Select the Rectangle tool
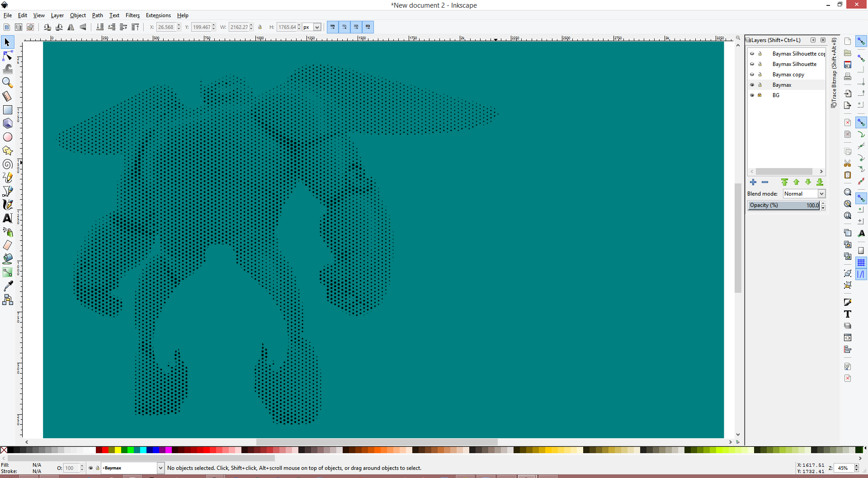 click(x=7, y=110)
